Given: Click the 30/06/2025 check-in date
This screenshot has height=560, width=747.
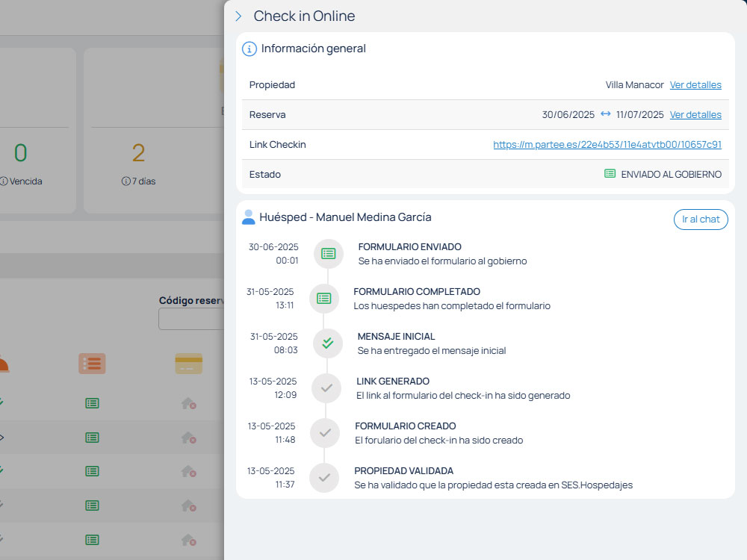Looking at the screenshot, I should pos(568,115).
